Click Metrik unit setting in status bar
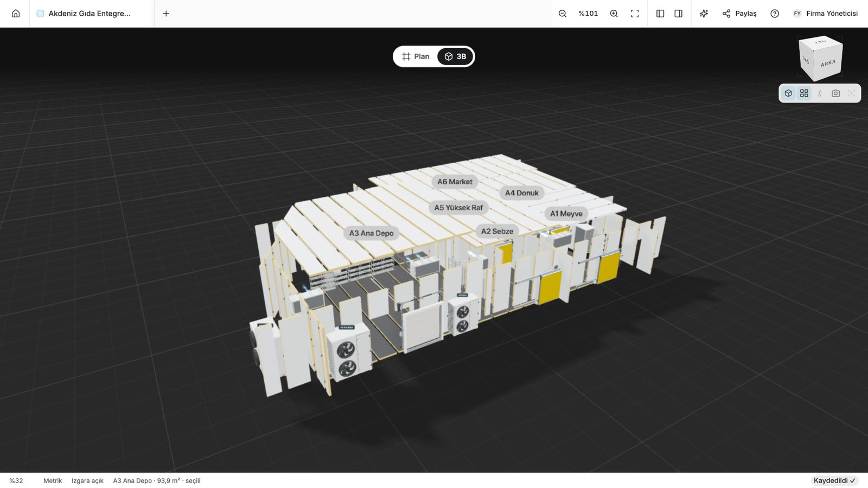The width and height of the screenshot is (868, 488). tap(53, 481)
